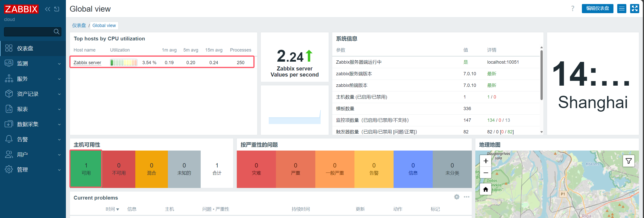The width and height of the screenshot is (644, 218).
Task: Click the 告警 warning severity tile
Action: coord(374,169)
